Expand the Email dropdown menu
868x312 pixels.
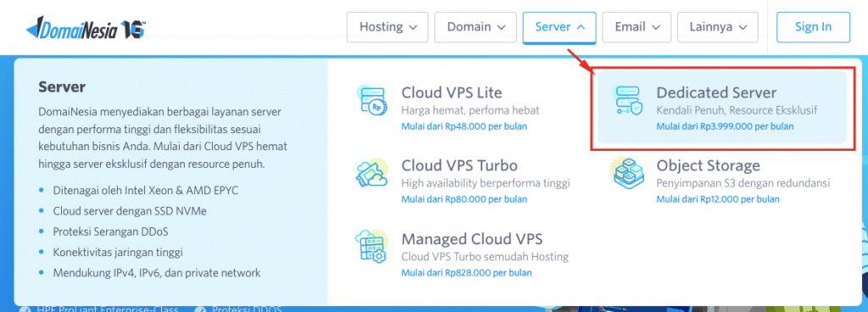click(x=637, y=27)
